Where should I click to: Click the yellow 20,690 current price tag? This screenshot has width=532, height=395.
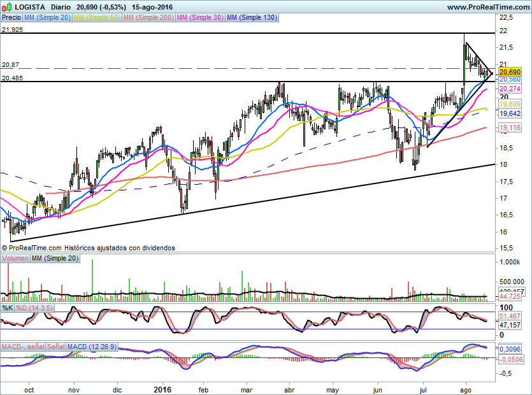point(510,72)
